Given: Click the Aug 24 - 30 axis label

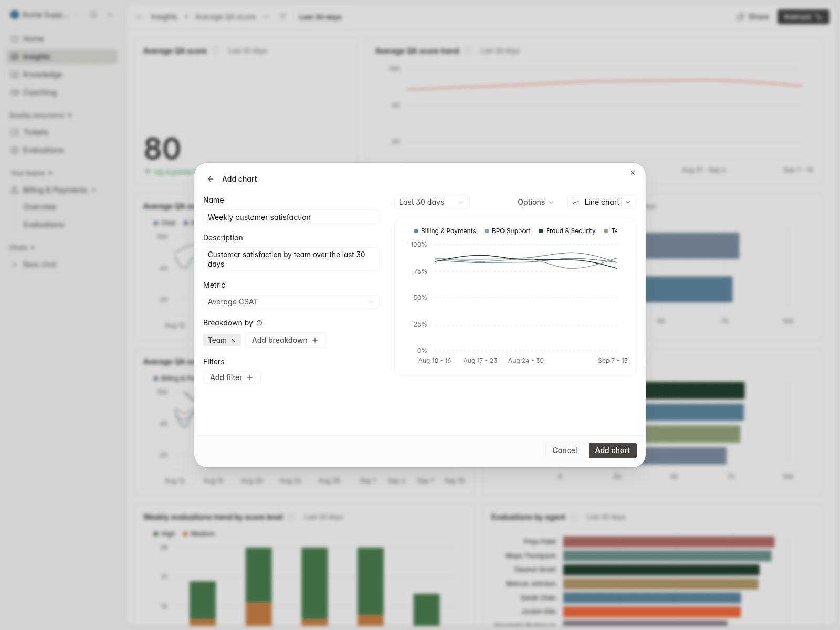Looking at the screenshot, I should 526,361.
